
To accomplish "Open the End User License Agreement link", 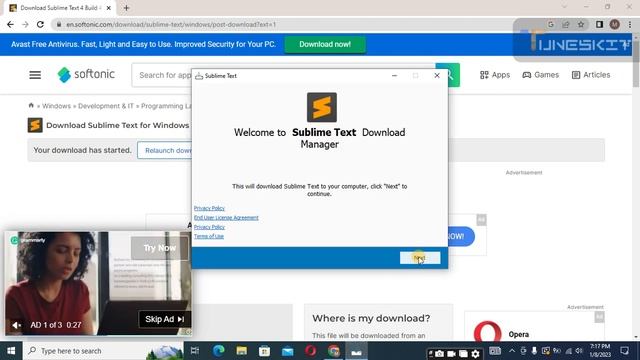I will [x=226, y=218].
